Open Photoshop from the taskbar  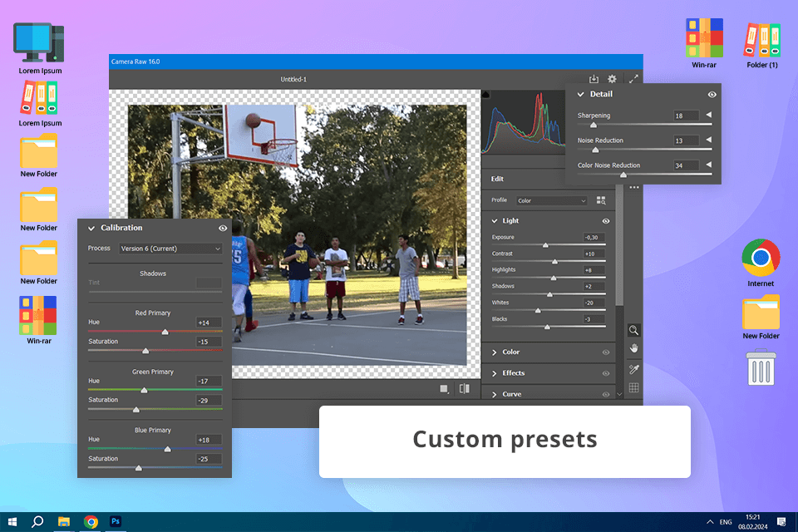pyautogui.click(x=116, y=521)
